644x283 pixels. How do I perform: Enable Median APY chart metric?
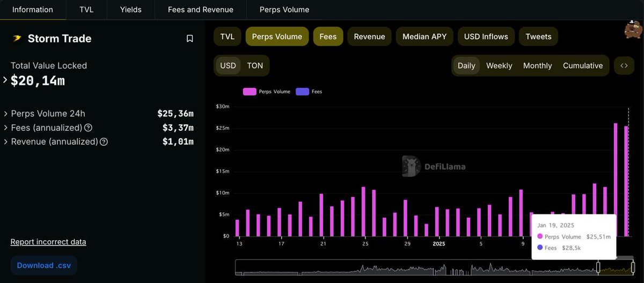tap(425, 36)
